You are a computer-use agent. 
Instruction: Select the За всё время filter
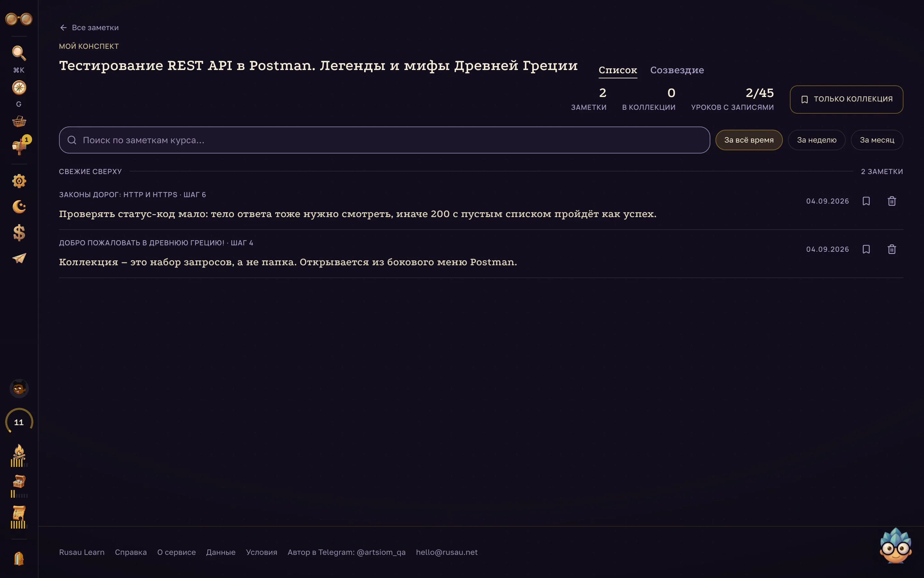749,140
